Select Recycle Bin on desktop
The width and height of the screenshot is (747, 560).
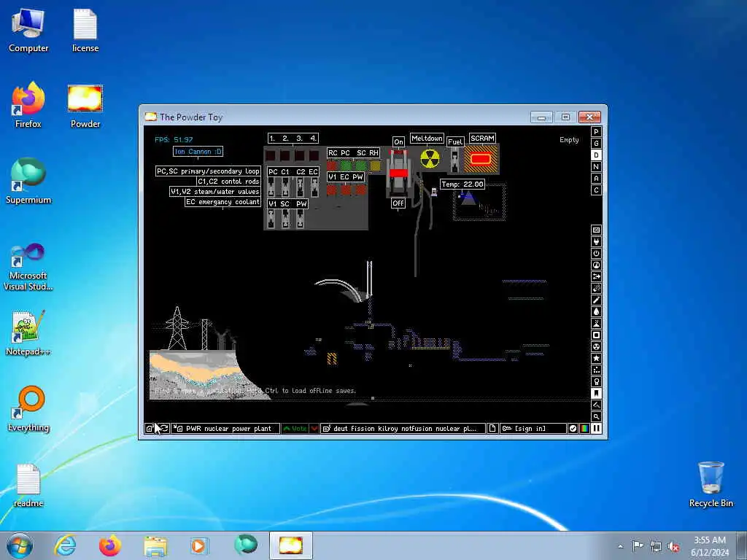pos(711,484)
